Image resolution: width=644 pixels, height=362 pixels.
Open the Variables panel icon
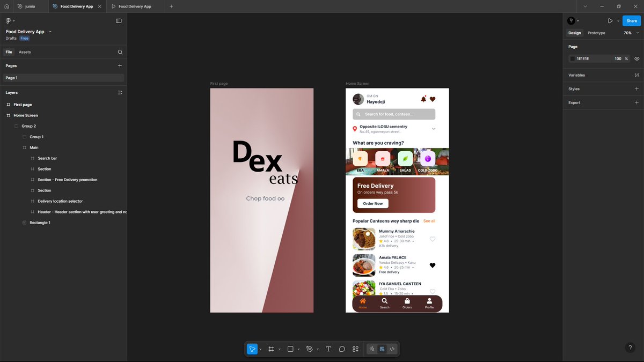click(636, 75)
